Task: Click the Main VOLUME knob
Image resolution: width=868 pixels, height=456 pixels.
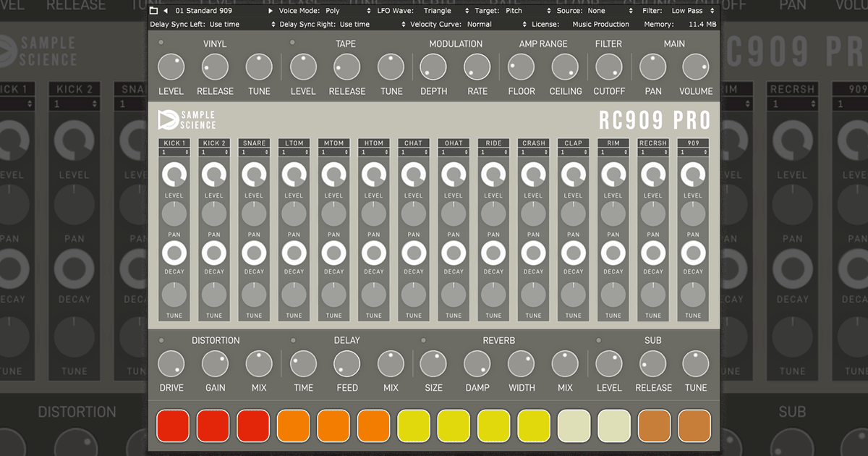Action: click(x=696, y=67)
